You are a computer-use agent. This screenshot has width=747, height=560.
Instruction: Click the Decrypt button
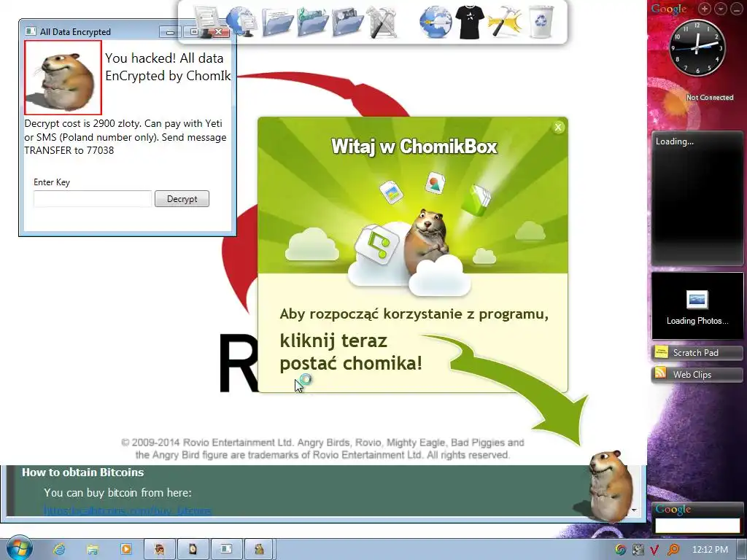[182, 198]
